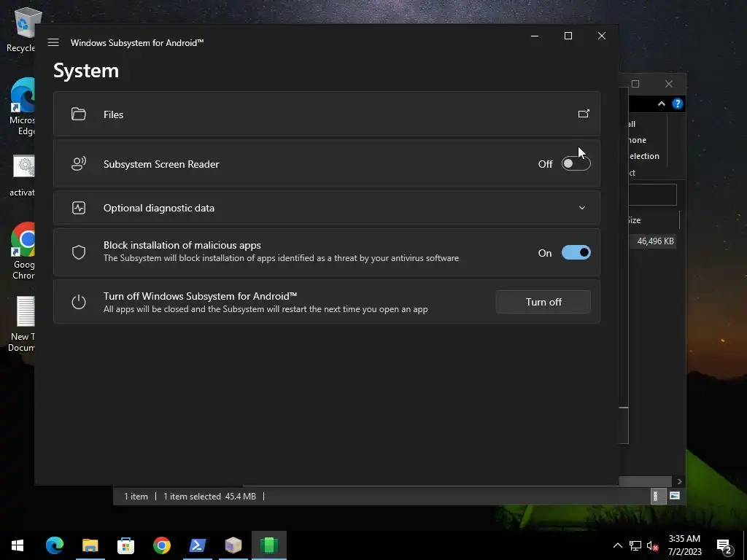747x560 pixels.
Task: Click the search box in File Explorer
Action: pyautogui.click(x=652, y=194)
